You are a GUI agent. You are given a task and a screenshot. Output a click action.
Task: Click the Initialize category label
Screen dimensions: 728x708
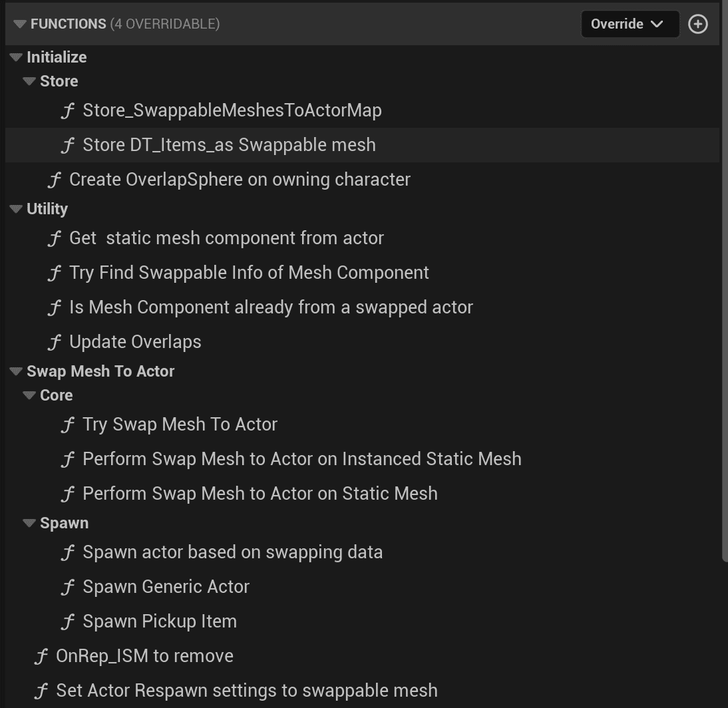tap(57, 57)
